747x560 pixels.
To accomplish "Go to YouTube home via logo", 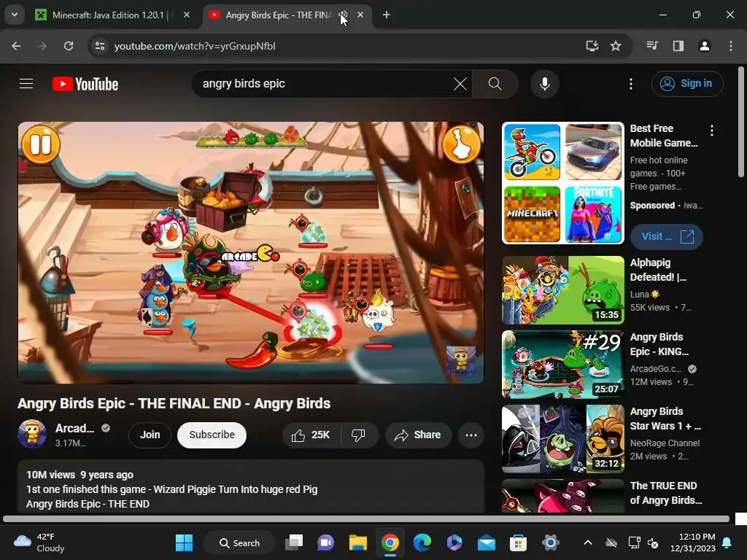I will (x=85, y=84).
